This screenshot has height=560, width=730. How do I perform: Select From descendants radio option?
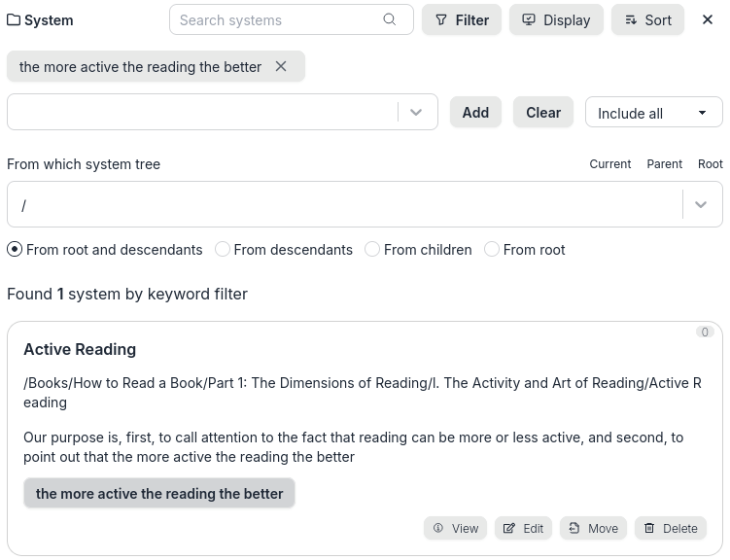(223, 250)
